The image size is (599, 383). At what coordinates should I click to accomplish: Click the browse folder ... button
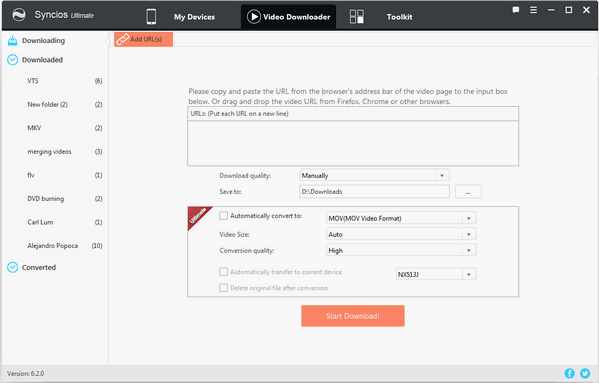[468, 192]
